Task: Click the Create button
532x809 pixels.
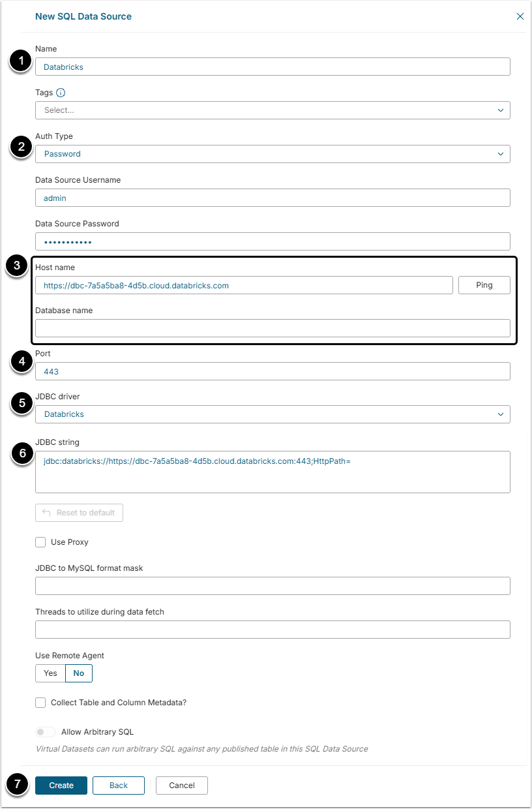Action: click(61, 786)
